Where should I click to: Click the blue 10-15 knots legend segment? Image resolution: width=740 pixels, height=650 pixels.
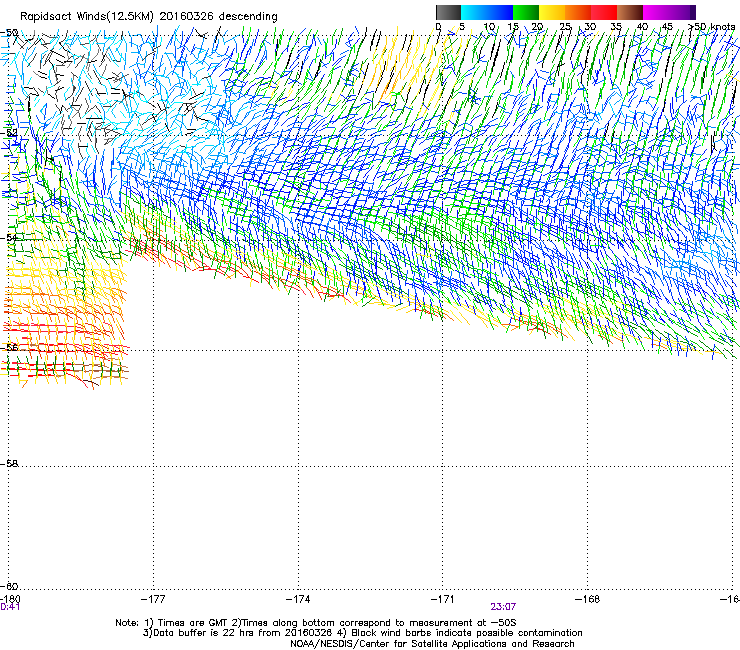pyautogui.click(x=500, y=12)
